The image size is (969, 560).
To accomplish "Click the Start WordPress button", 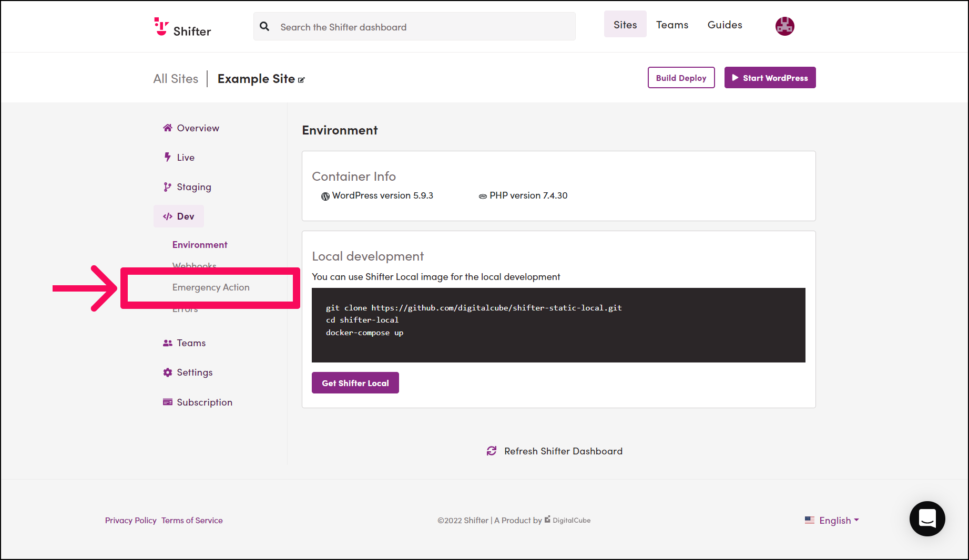I will [770, 78].
